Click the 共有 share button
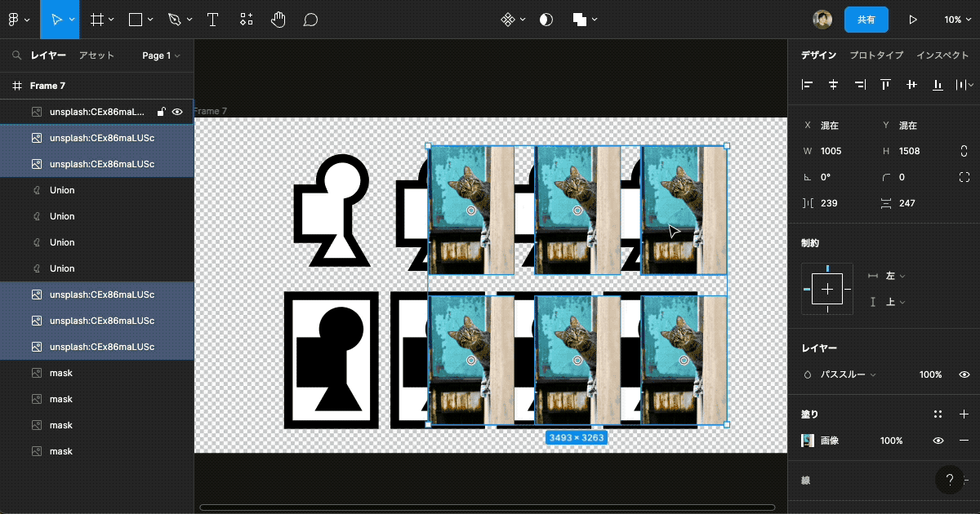The image size is (980, 514). 866,20
